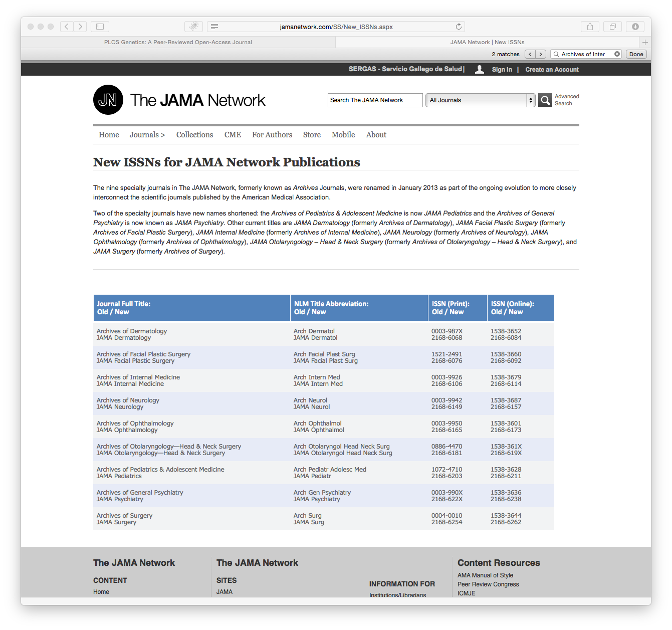This screenshot has height=630, width=672.
Task: Open the About nav item
Action: pos(376,135)
